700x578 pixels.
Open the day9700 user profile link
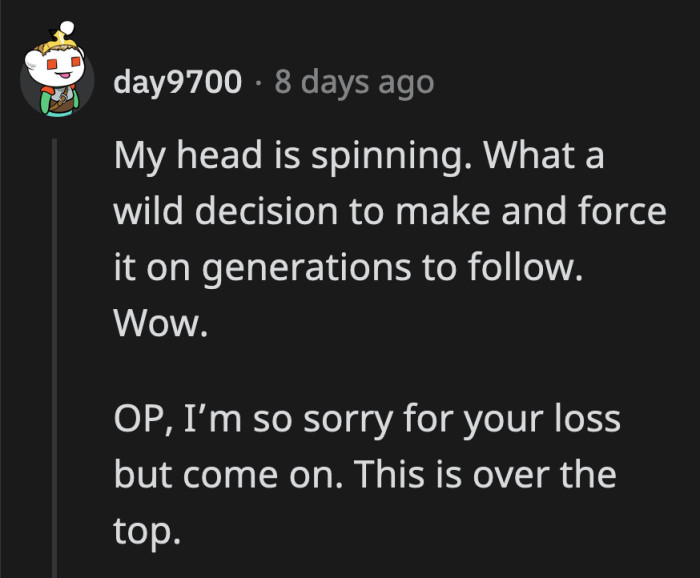tap(178, 83)
